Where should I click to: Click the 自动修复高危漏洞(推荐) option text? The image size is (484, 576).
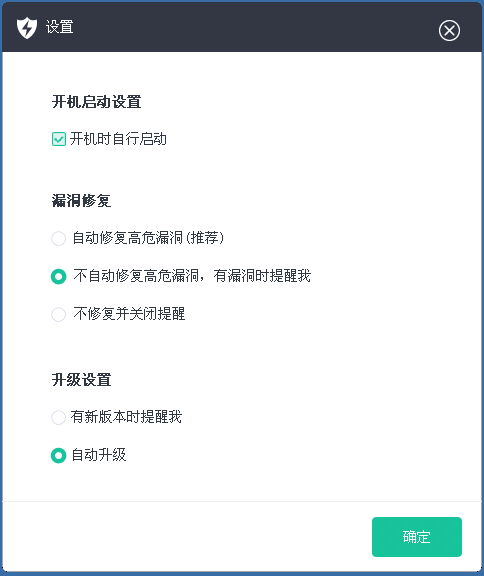(x=148, y=238)
